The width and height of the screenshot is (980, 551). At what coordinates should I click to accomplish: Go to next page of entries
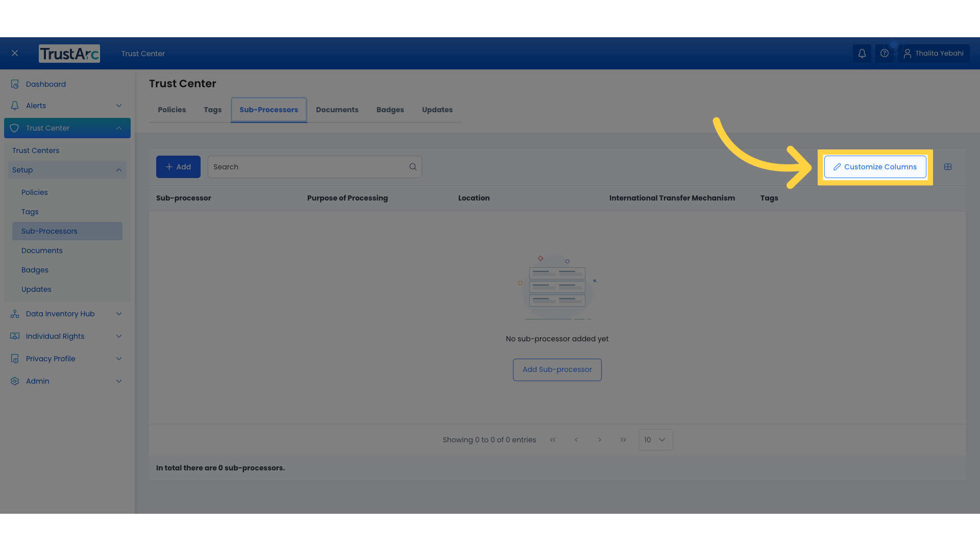600,440
